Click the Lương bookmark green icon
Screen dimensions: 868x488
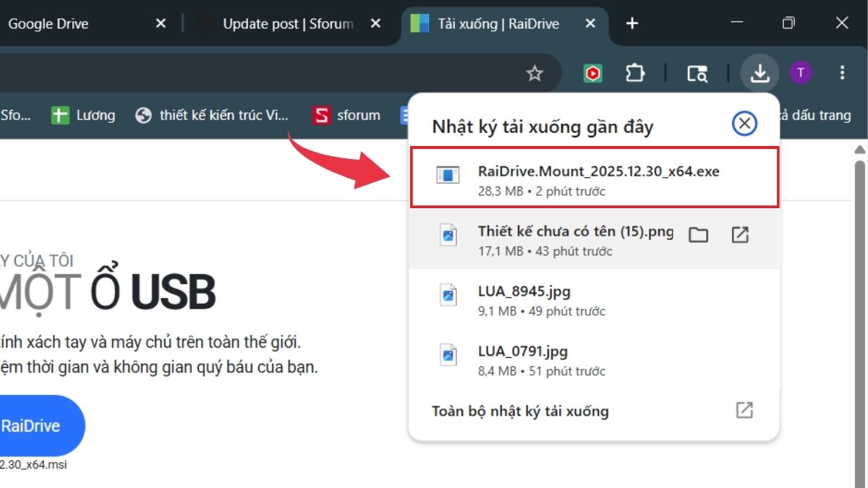[60, 115]
